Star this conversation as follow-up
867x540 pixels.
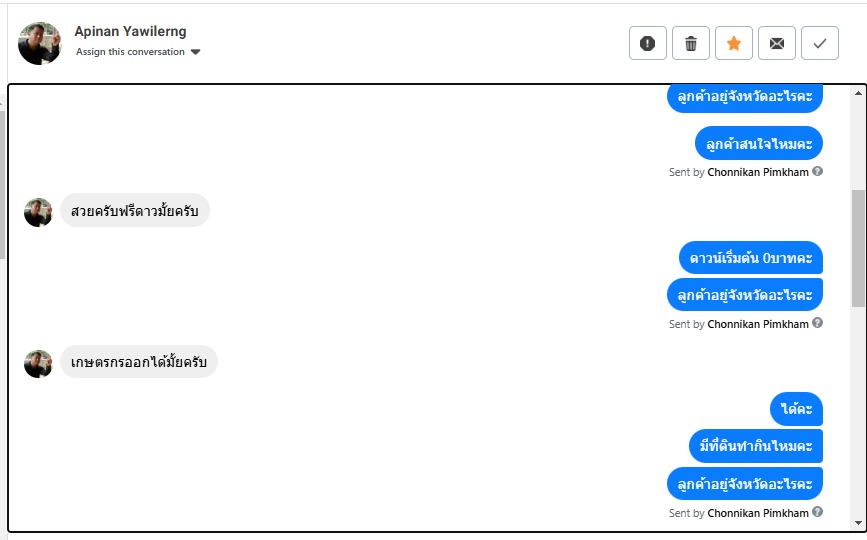pos(733,43)
